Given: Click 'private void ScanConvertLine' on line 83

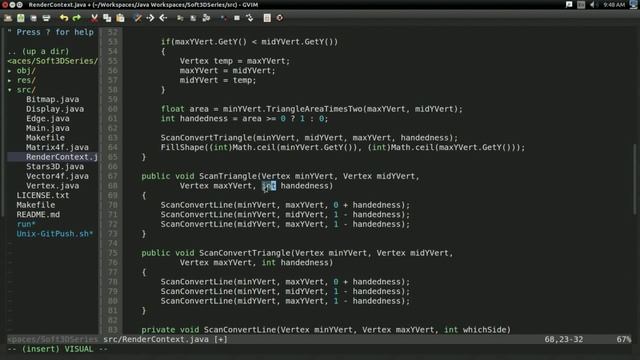Looking at the screenshot, I should tap(209, 330).
